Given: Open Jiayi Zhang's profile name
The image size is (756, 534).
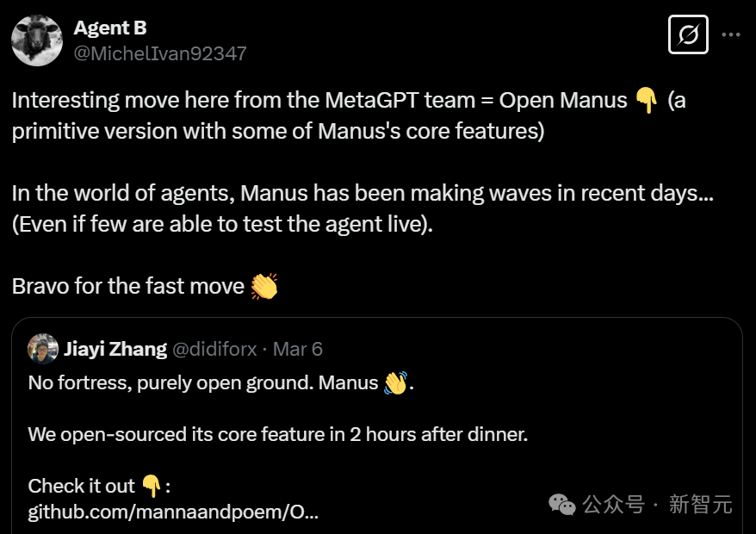Looking at the screenshot, I should [x=115, y=349].
